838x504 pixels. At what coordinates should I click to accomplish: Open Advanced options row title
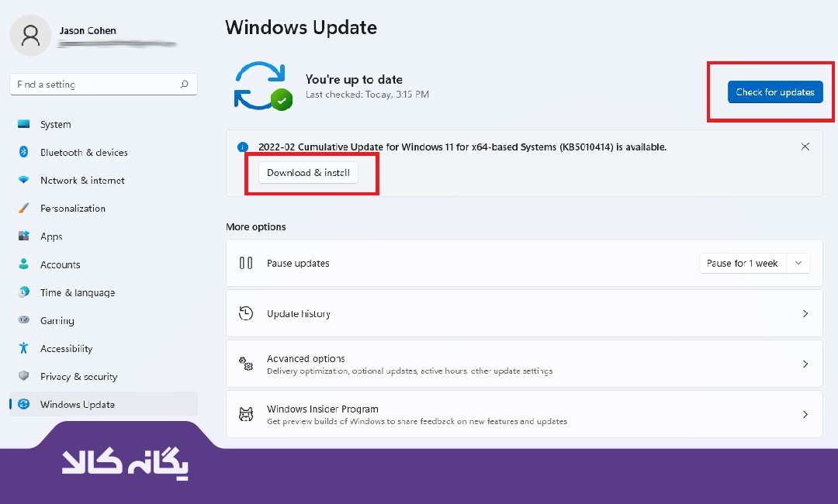point(306,358)
